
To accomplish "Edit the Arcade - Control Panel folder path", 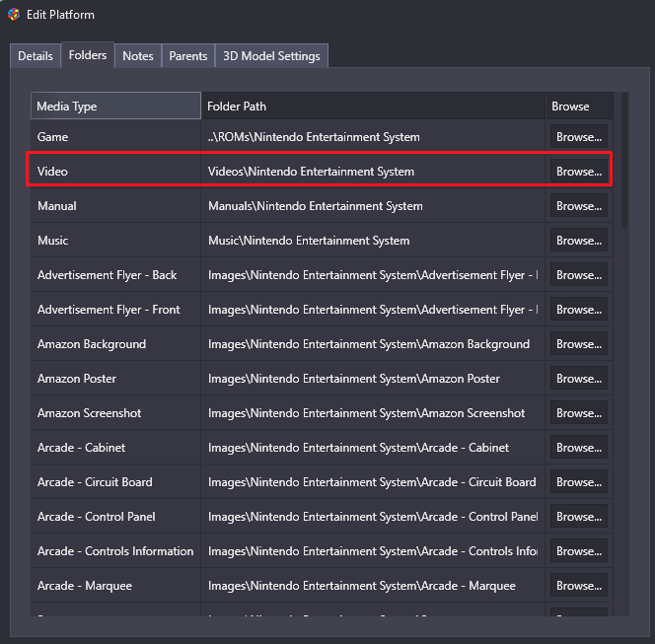I will (373, 517).
